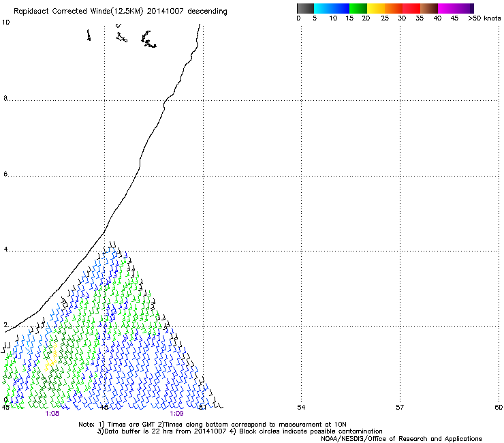Click the narrow leftmost island outline at the top
Image resolution: width=504 pixels, height=443 pixels.
[89, 35]
